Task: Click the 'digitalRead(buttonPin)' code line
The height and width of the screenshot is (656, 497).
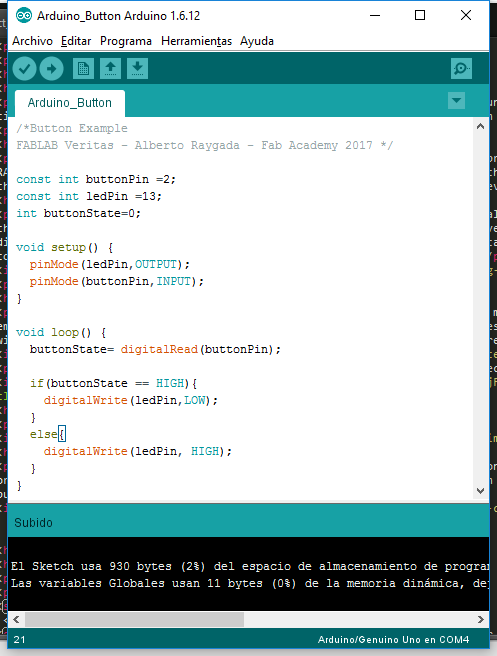Action: coord(155,349)
